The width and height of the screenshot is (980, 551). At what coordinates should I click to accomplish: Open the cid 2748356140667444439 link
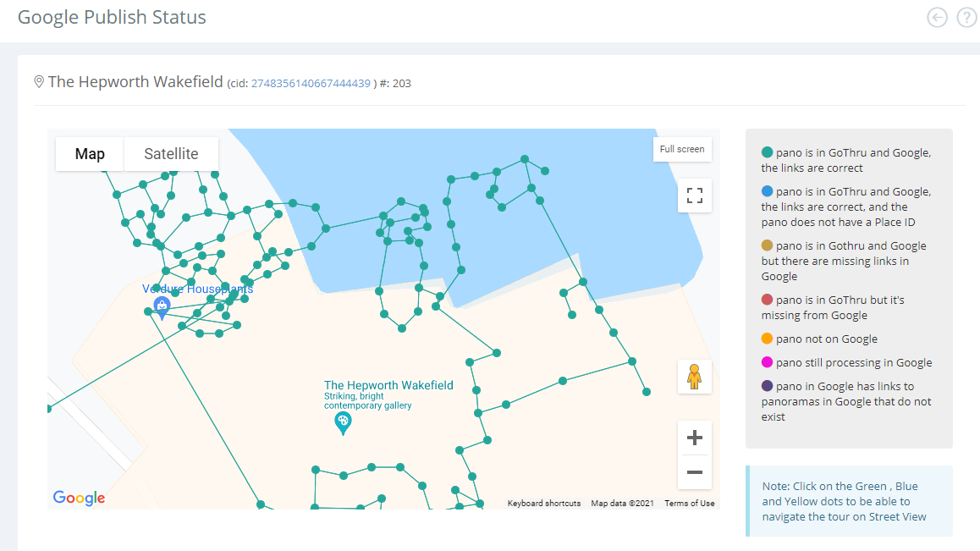pyautogui.click(x=311, y=83)
